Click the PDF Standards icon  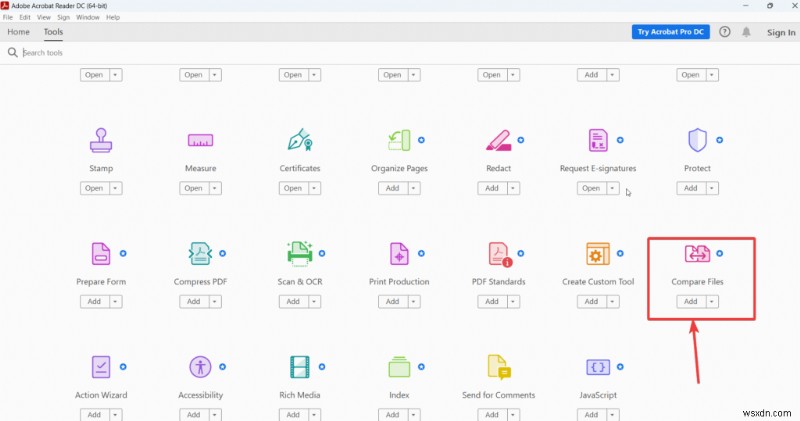[x=500, y=254]
